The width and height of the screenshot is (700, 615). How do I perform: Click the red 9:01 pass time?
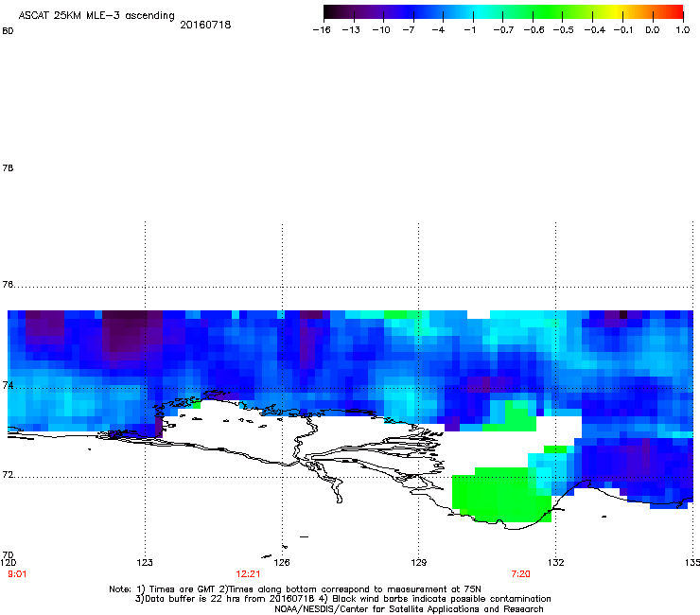[x=17, y=574]
